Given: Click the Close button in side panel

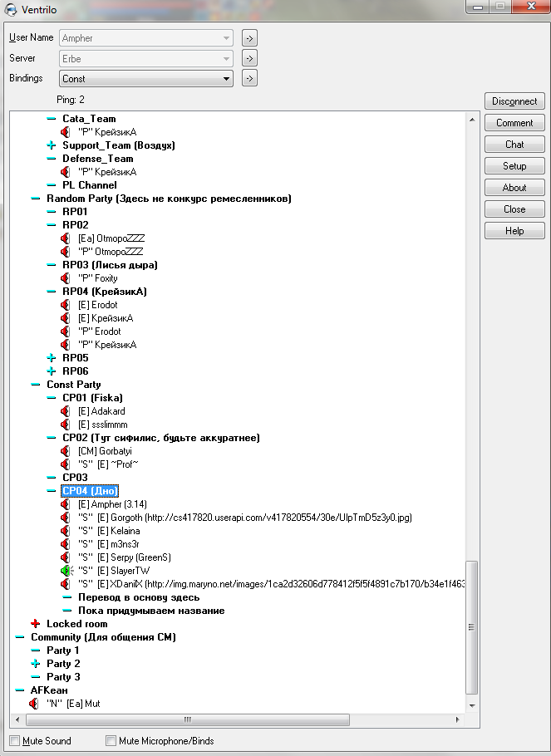Looking at the screenshot, I should 514,209.
